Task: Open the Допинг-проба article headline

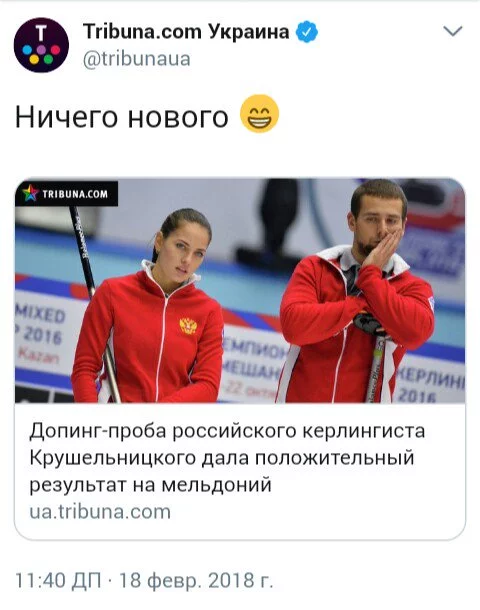Action: coord(227,458)
